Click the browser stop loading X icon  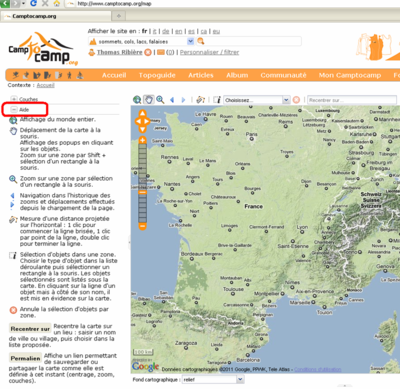[x=45, y=4]
